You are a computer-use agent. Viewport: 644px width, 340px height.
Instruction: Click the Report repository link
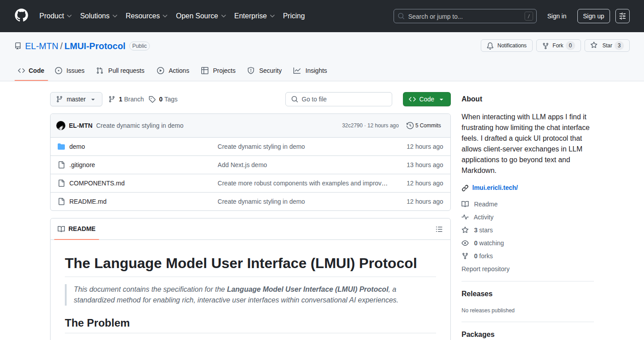coord(485,269)
